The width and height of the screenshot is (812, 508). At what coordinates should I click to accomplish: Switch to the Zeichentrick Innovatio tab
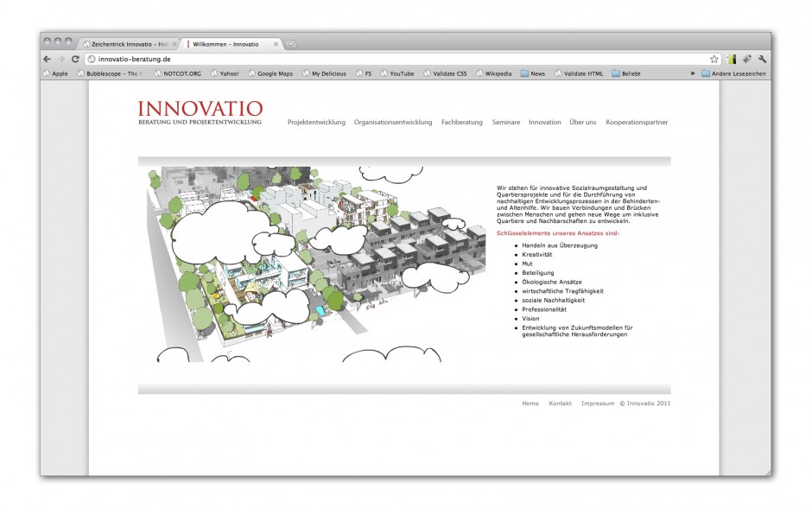tap(129, 44)
